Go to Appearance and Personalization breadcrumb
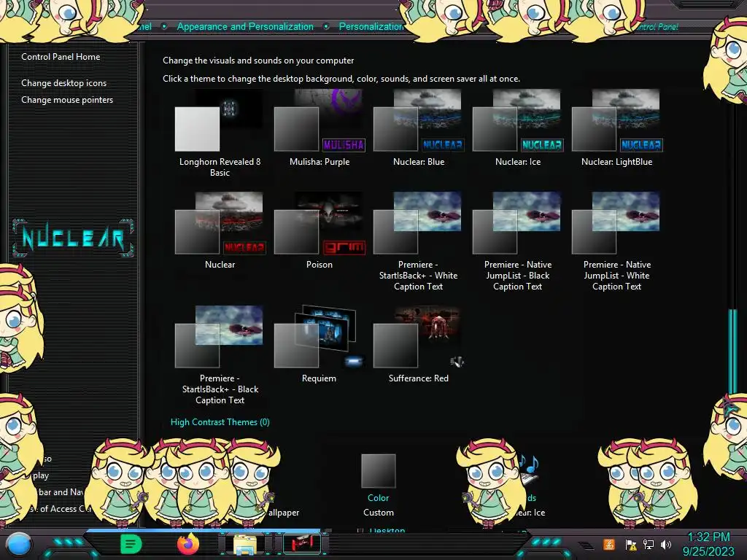 245,27
